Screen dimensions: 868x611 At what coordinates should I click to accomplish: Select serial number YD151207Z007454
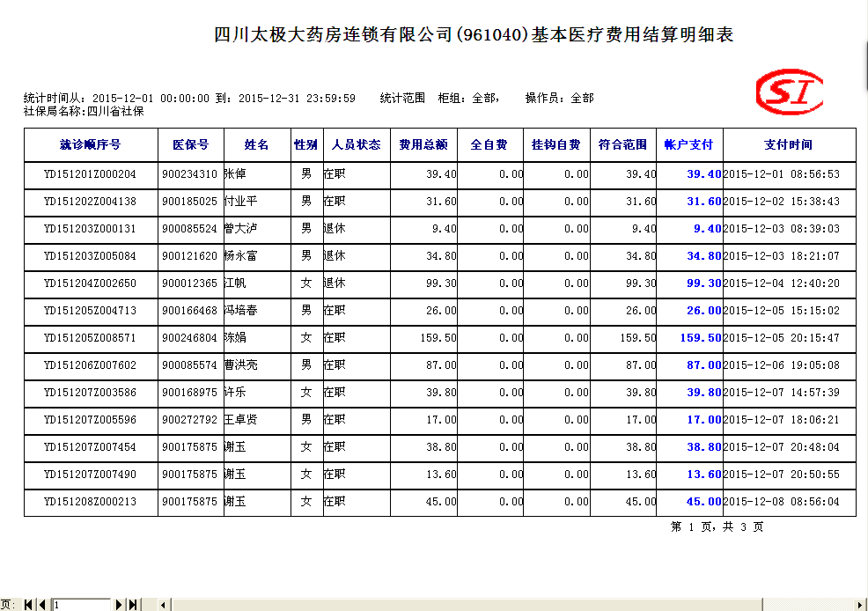click(x=90, y=447)
